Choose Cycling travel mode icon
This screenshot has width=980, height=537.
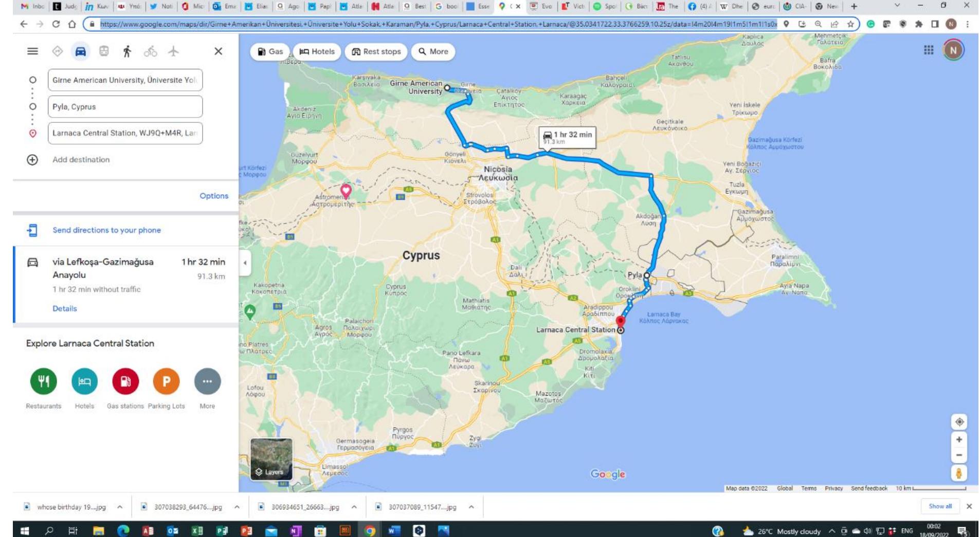[x=150, y=51]
